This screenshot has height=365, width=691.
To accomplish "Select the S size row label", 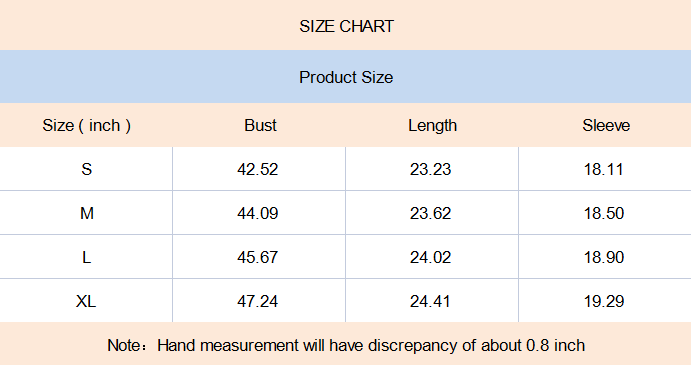I will click(86, 169).
